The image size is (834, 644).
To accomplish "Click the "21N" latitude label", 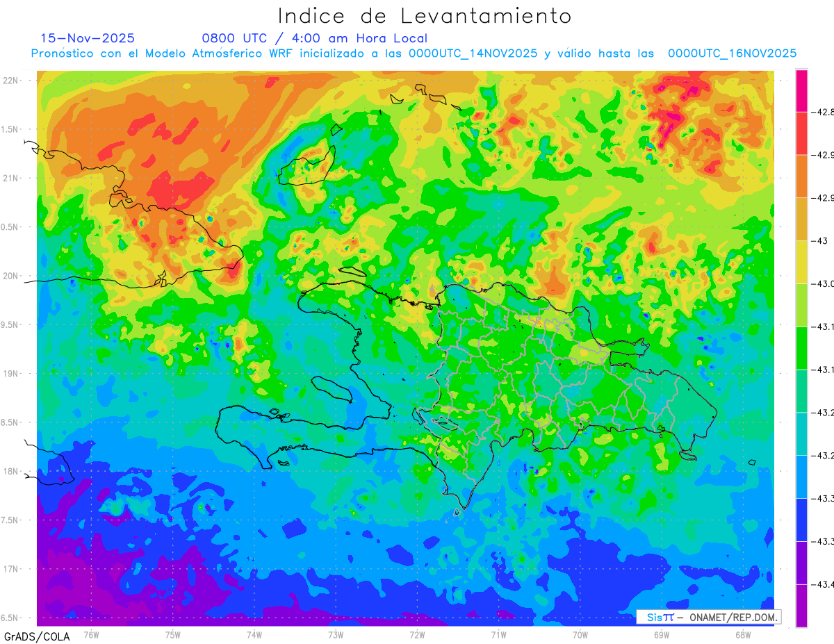I will click(11, 179).
